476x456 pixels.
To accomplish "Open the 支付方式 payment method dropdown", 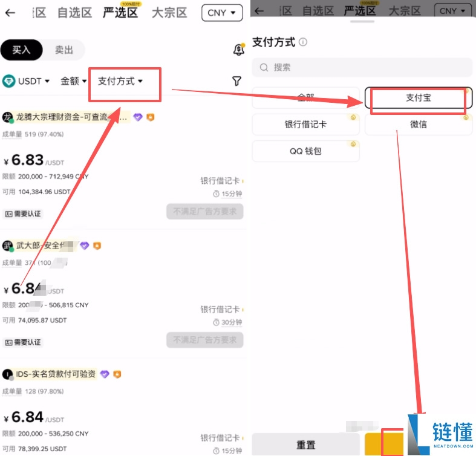I will click(x=120, y=81).
